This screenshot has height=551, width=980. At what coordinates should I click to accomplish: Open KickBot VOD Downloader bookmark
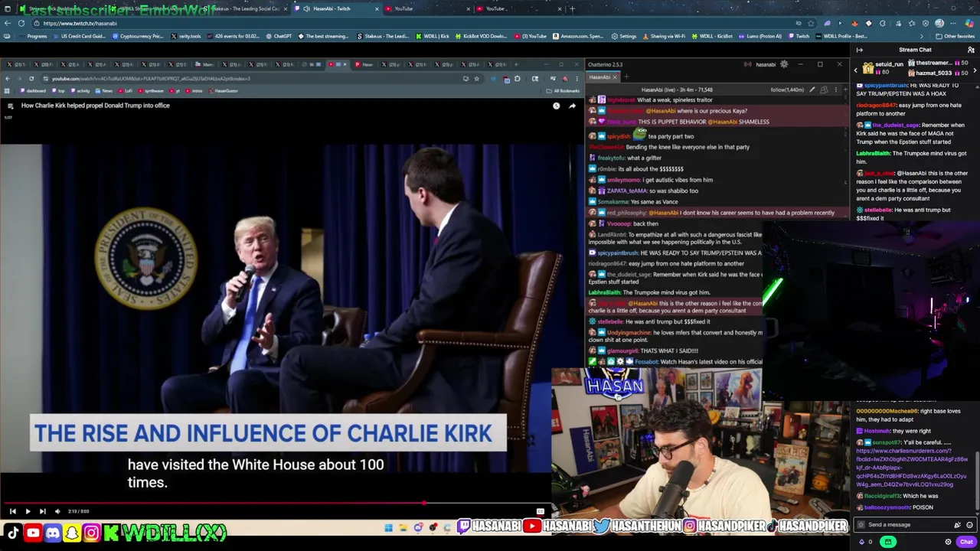click(483, 36)
